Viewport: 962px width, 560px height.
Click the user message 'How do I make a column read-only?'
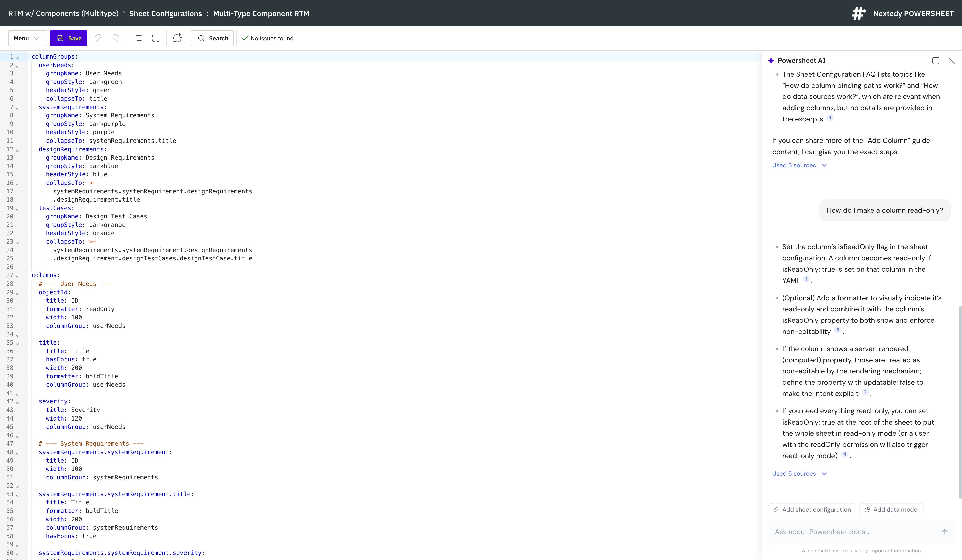pyautogui.click(x=885, y=210)
